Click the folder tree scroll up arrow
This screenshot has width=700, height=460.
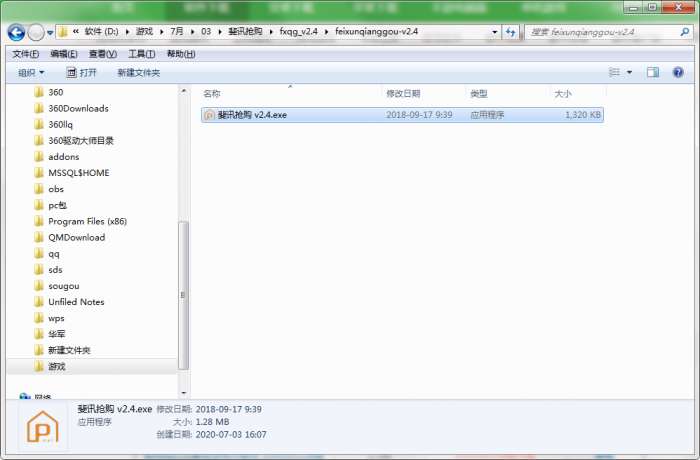183,91
